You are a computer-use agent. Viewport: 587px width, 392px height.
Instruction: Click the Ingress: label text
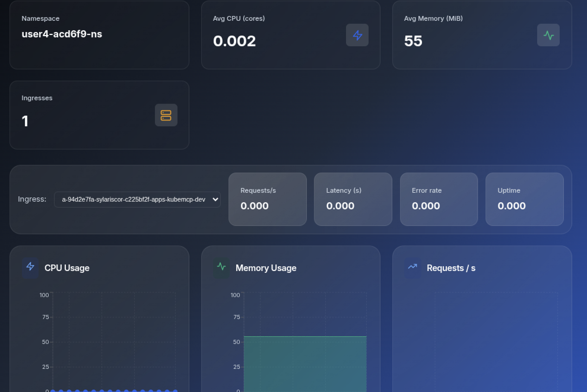[32, 199]
